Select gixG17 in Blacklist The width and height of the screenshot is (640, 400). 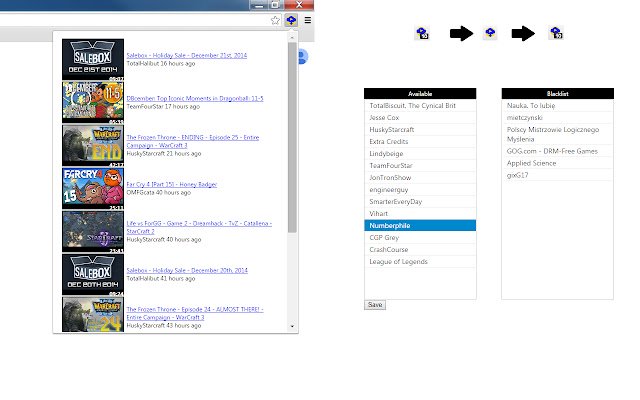coord(558,175)
